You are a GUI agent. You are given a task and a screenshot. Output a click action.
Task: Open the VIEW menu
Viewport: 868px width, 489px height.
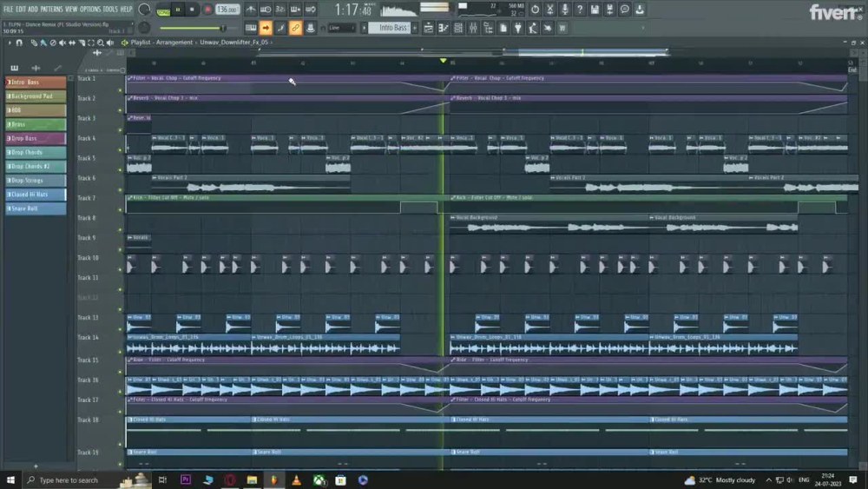pos(71,10)
